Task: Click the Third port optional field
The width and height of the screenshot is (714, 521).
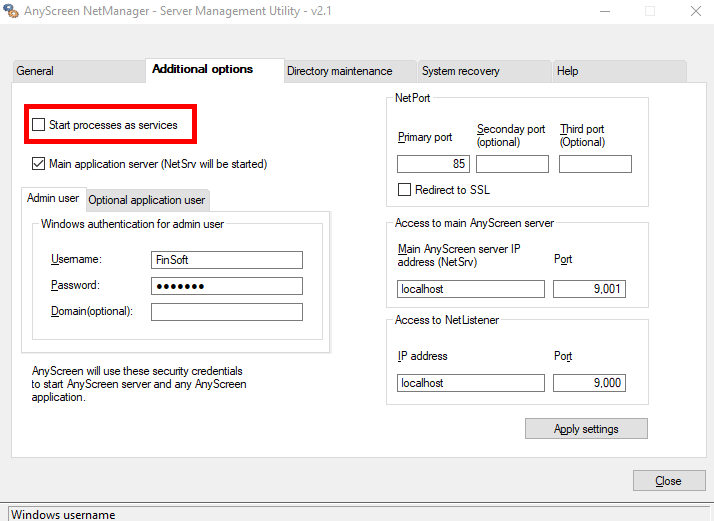Action: [x=595, y=164]
